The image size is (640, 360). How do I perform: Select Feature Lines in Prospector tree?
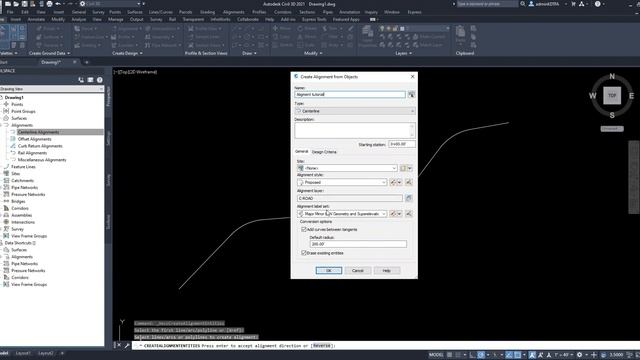tap(23, 167)
